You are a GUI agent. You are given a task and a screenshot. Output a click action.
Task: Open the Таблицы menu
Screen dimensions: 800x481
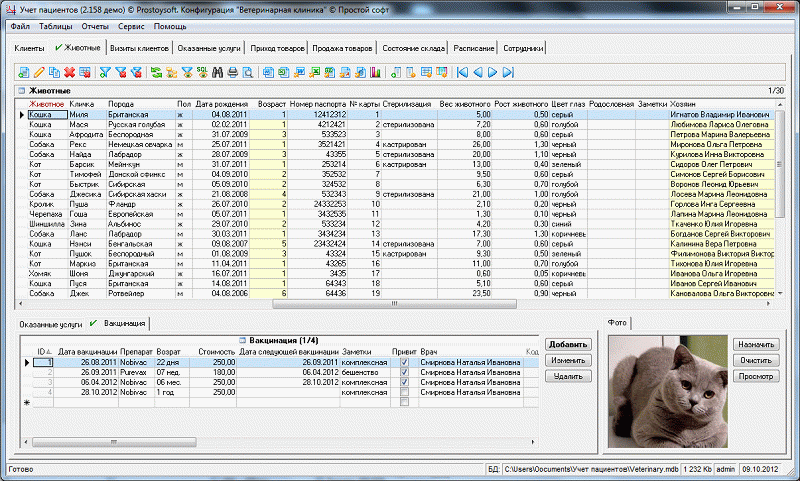(x=57, y=27)
